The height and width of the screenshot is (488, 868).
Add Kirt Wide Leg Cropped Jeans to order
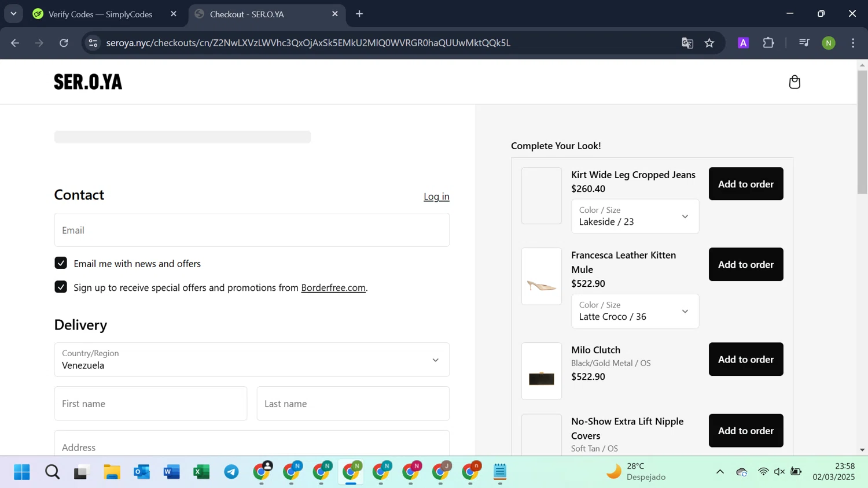pos(746,184)
